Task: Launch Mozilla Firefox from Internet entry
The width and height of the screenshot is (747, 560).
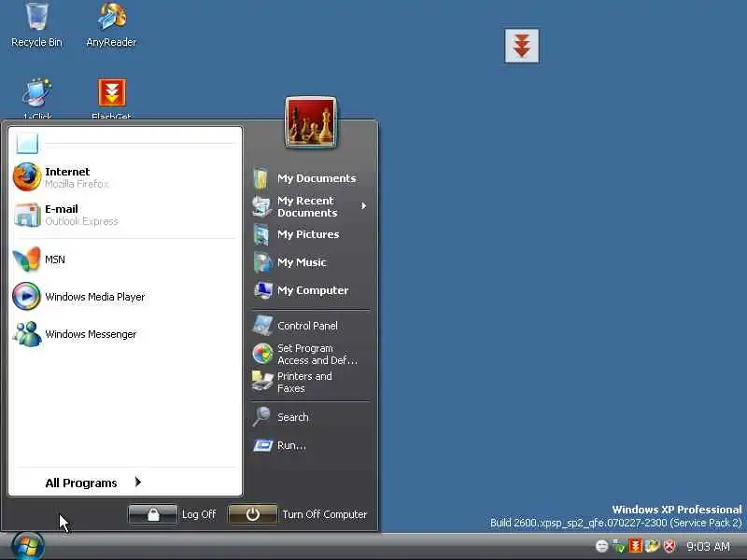Action: coord(125,177)
